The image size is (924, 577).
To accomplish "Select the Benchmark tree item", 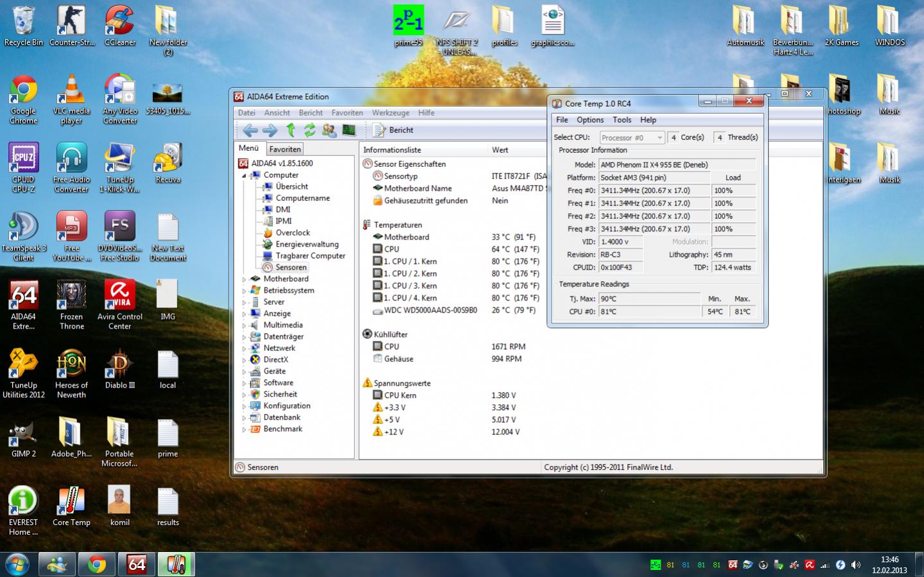I will [283, 429].
